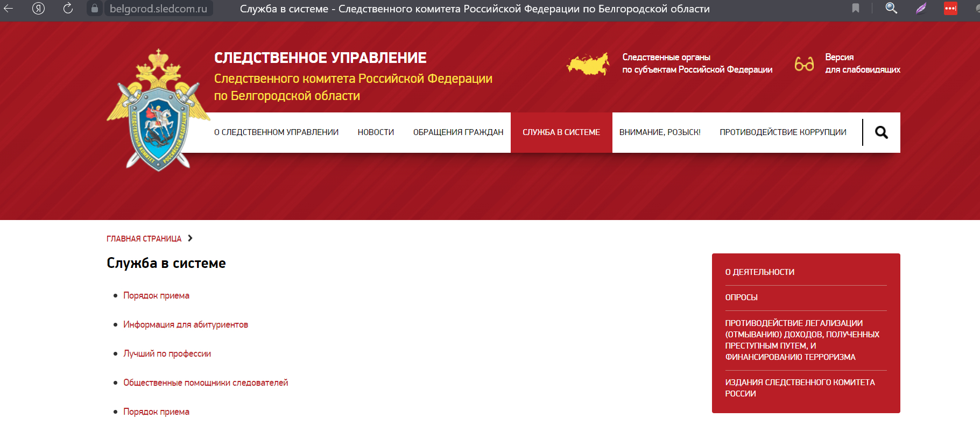Open the Yandex home icon

click(38, 8)
